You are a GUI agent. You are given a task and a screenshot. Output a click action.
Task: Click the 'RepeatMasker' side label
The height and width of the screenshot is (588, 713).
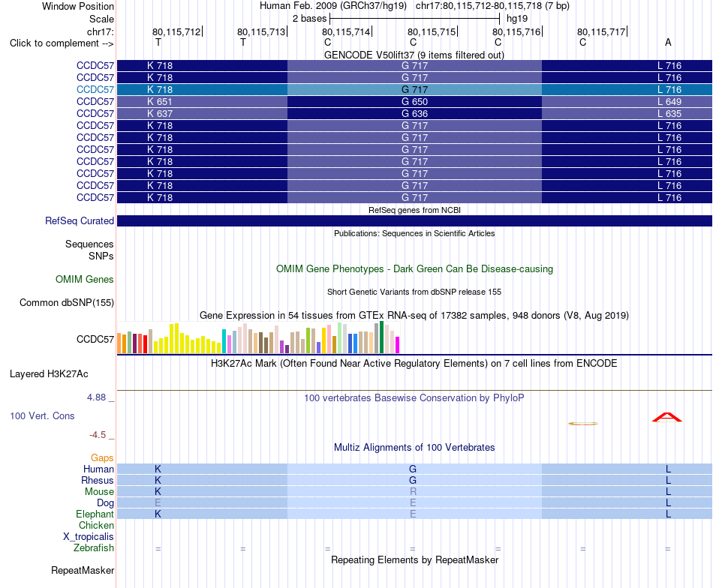tap(83, 570)
